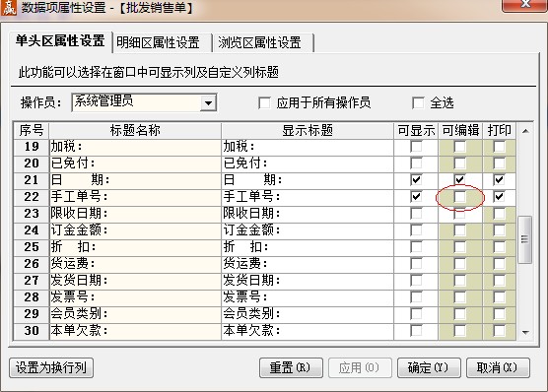548x392 pixels.
Task: Click scroll down arrow of the list
Action: point(525,332)
